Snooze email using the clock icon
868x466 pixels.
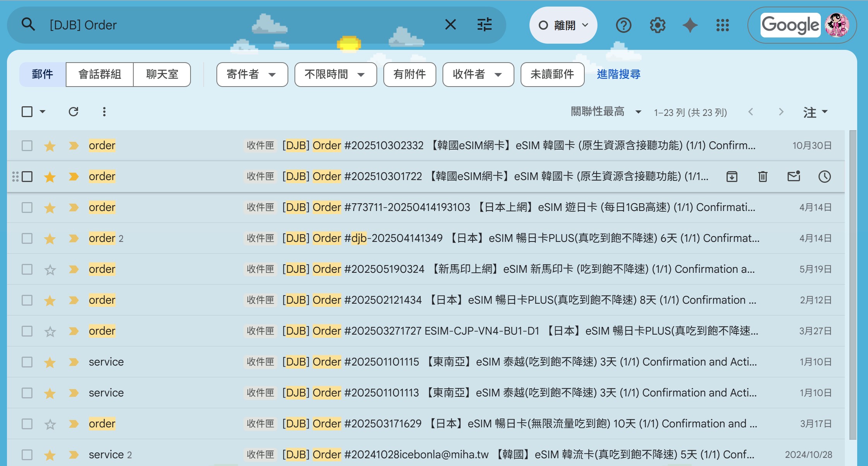(824, 177)
